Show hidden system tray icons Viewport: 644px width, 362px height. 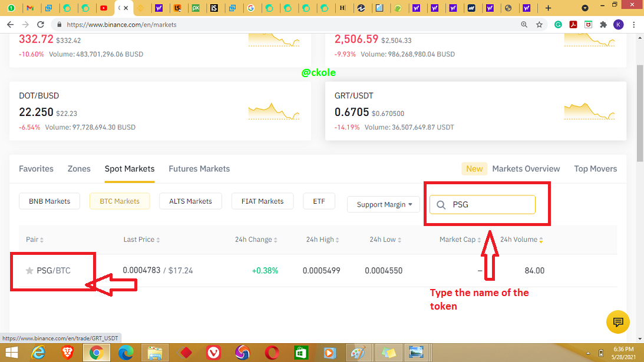pos(588,353)
